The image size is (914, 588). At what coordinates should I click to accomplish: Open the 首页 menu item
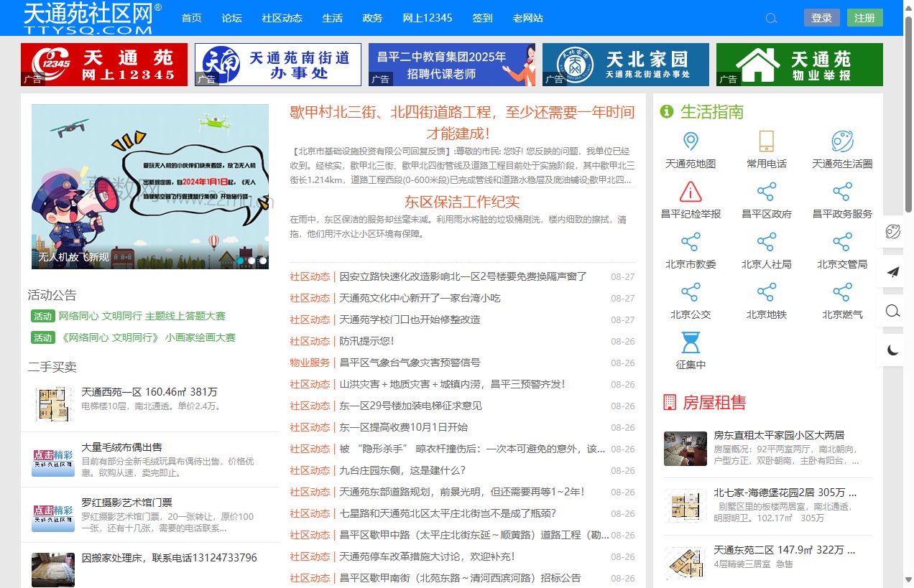coord(191,18)
